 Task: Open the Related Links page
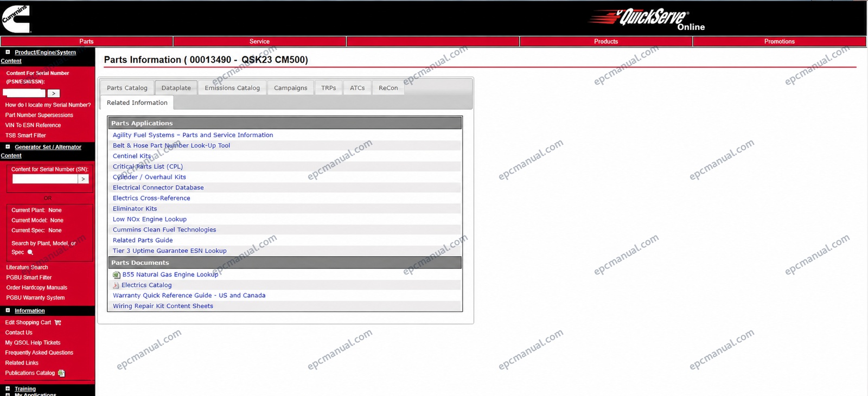click(22, 363)
